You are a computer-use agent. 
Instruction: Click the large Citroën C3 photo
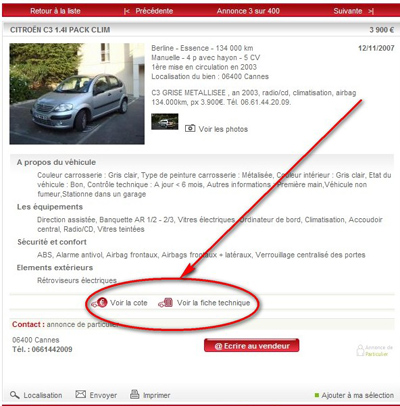77,94
